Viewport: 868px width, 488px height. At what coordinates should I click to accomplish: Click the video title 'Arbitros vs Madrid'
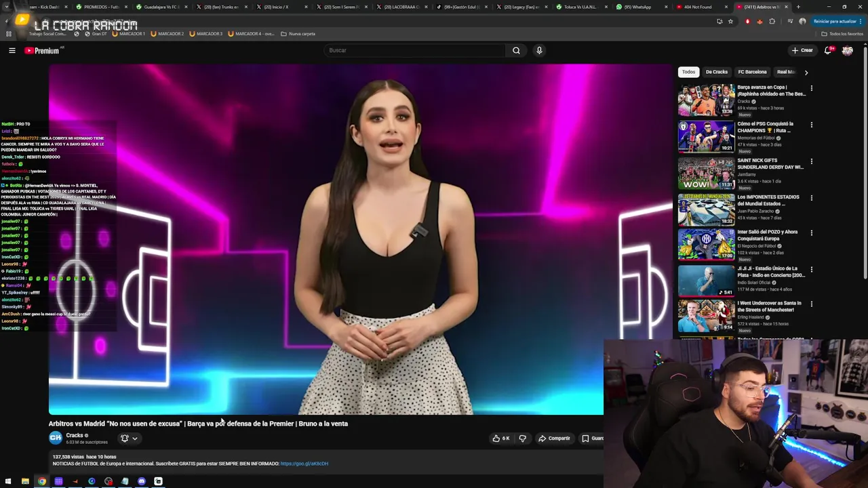(198, 424)
